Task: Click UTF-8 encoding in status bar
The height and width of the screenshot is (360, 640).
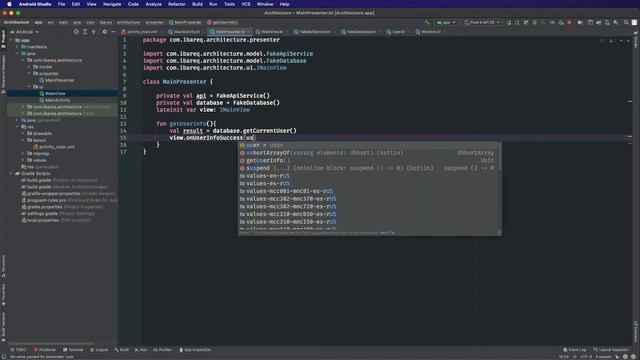Action: click(586, 357)
